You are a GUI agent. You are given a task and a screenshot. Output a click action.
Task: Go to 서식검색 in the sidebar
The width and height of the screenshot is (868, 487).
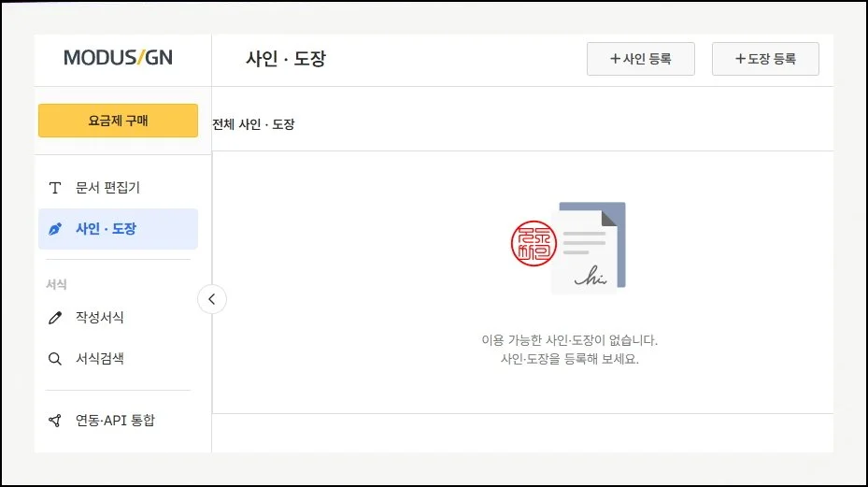coord(100,359)
